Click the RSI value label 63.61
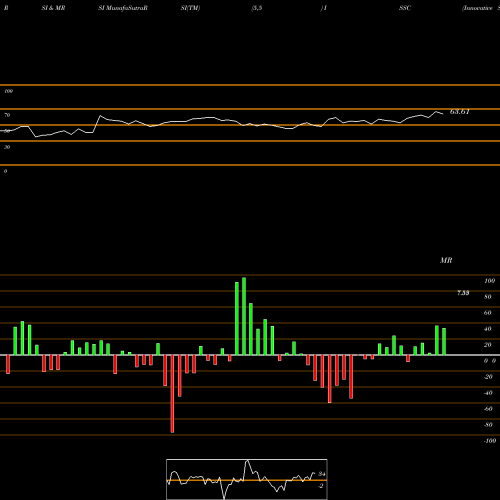Image resolution: width=500 pixels, height=500 pixels. (x=460, y=112)
